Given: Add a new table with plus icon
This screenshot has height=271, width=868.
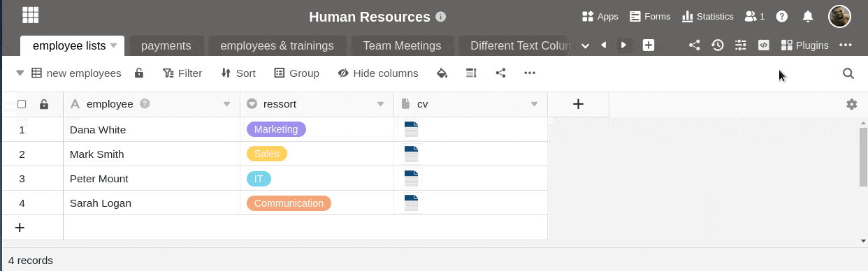Looking at the screenshot, I should click(x=649, y=45).
